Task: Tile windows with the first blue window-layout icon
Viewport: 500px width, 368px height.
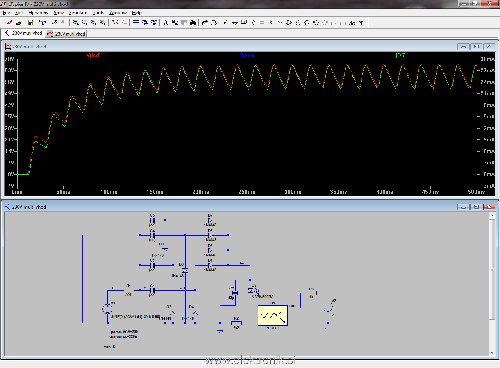Action: [x=136, y=22]
